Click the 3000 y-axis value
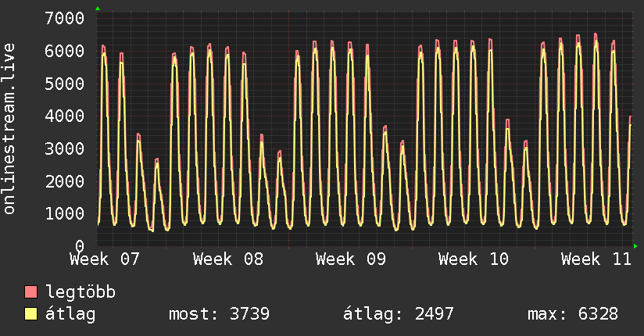644x336 pixels. tap(65, 148)
